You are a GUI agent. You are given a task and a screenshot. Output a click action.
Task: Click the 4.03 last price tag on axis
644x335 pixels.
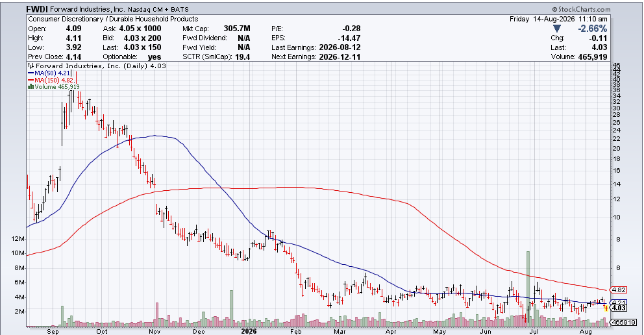(x=619, y=308)
